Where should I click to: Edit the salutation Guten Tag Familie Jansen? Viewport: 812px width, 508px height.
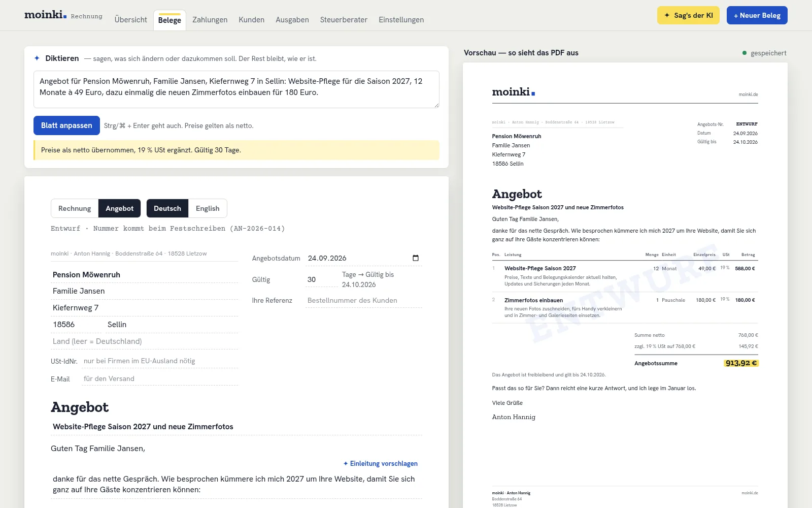98,449
